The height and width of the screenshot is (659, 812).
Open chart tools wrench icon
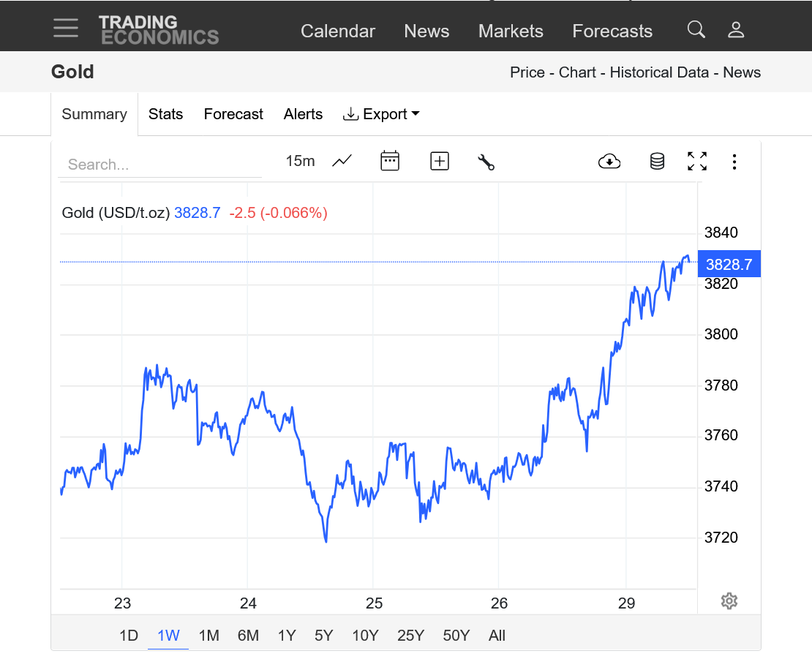point(486,162)
